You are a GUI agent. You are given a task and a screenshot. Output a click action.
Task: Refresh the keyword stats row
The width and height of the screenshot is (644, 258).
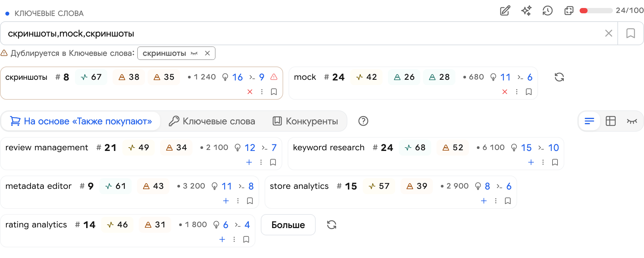coord(559,77)
